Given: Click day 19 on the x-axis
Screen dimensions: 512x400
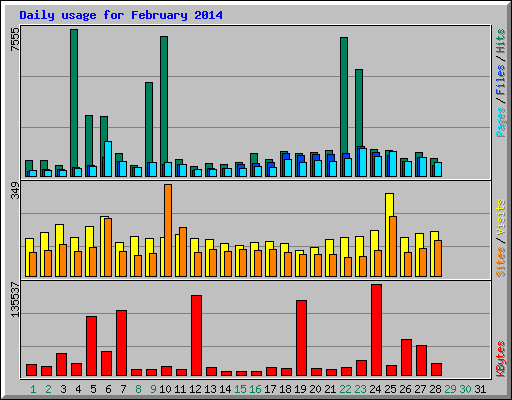Looking at the screenshot, I should click(300, 389).
